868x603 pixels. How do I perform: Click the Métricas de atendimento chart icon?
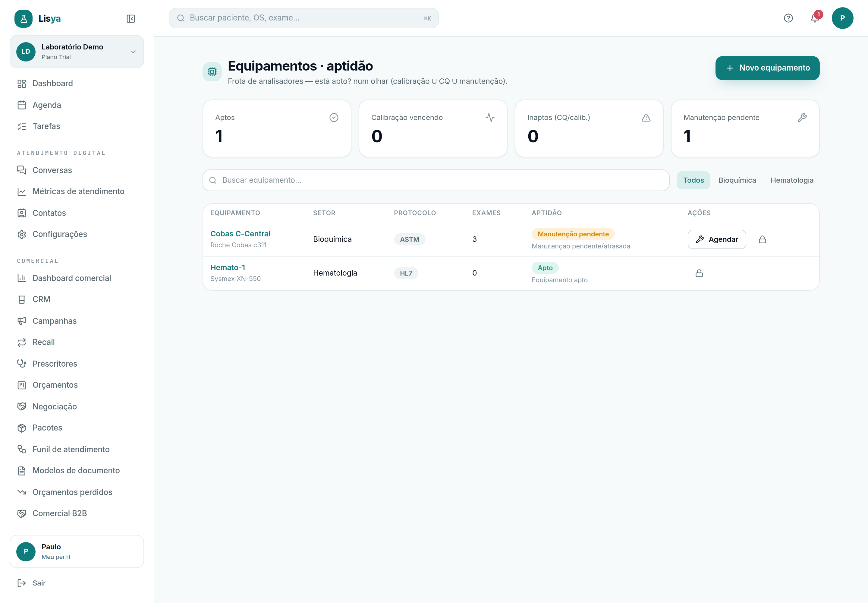(x=21, y=191)
